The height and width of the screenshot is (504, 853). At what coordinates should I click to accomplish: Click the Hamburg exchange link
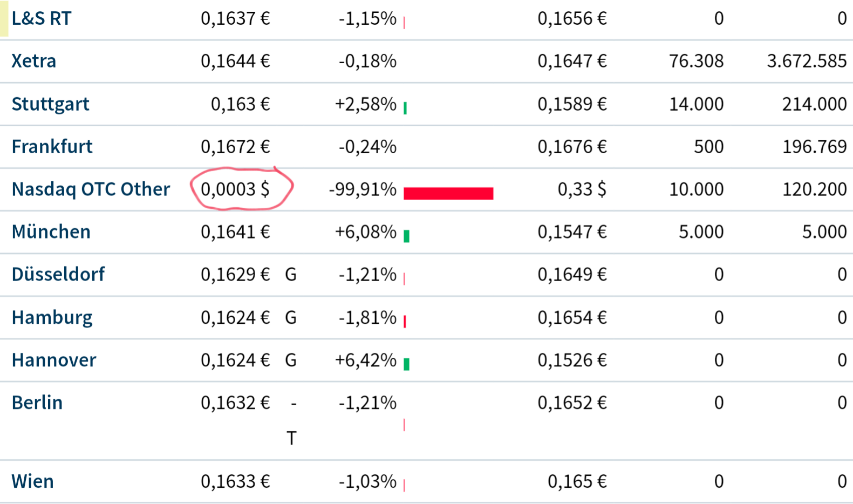click(52, 317)
